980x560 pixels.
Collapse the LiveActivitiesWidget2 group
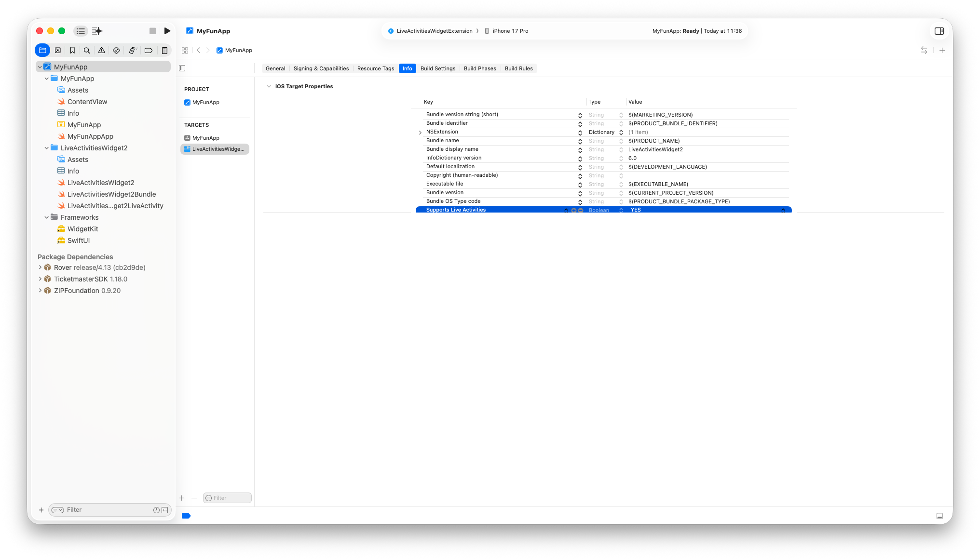[x=47, y=148]
